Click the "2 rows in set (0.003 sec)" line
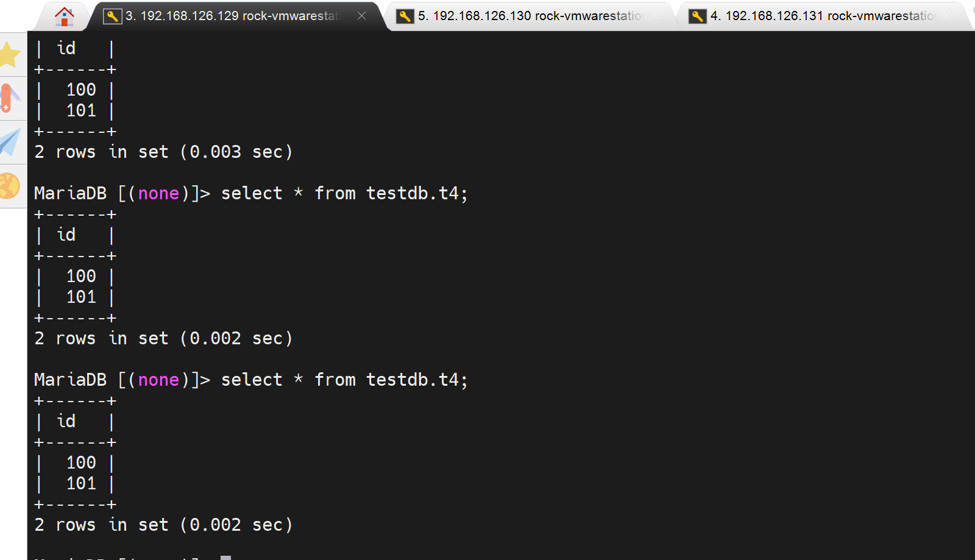975x560 pixels. (163, 152)
